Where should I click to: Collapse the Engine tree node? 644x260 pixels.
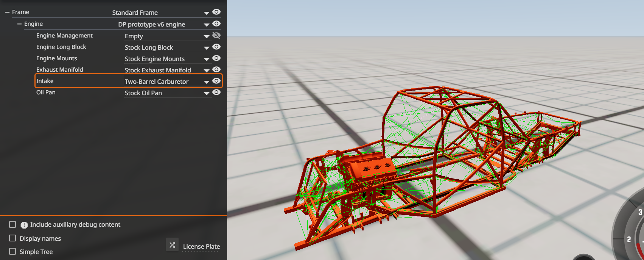click(19, 23)
